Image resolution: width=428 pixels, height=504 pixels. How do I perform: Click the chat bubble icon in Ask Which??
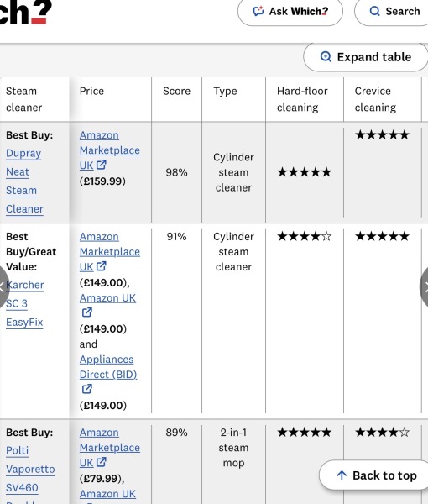pyautogui.click(x=258, y=11)
